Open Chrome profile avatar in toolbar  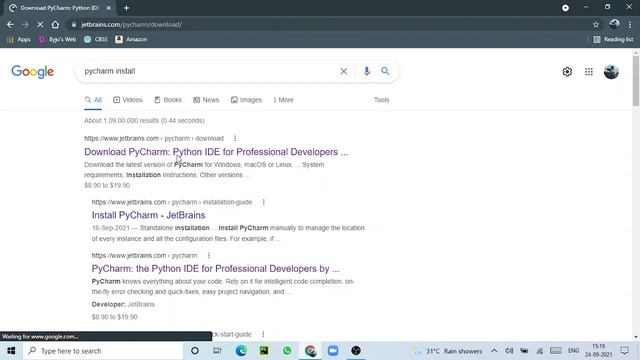(x=614, y=24)
